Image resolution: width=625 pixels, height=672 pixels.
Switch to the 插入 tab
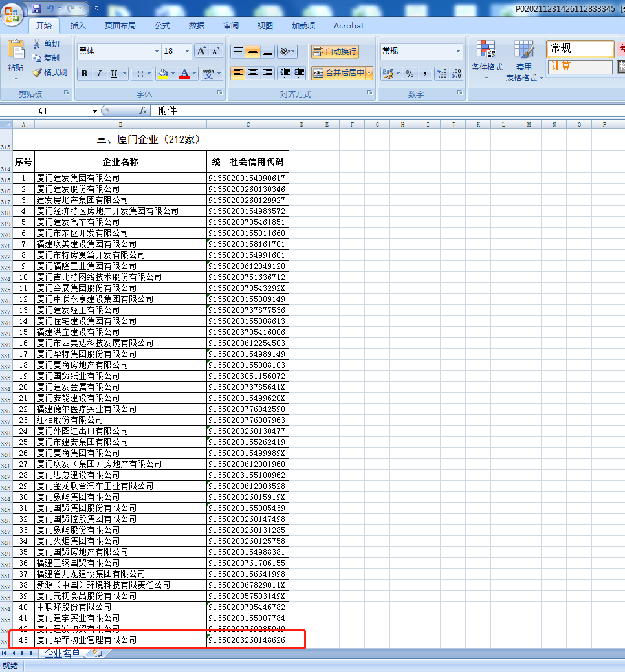(x=78, y=26)
